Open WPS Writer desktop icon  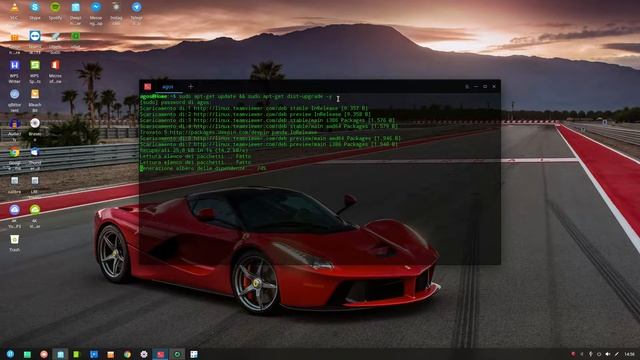pyautogui.click(x=14, y=65)
